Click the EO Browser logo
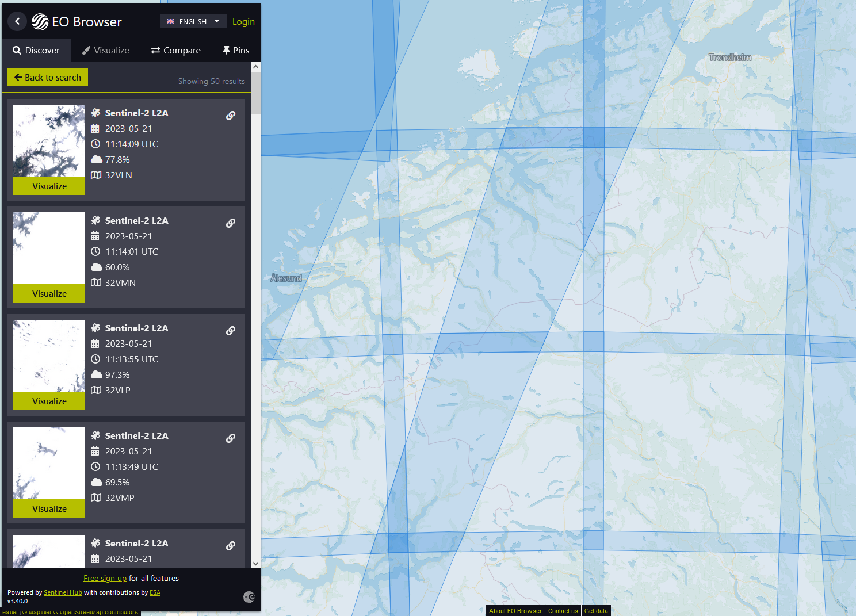This screenshot has width=856, height=616. coord(77,22)
